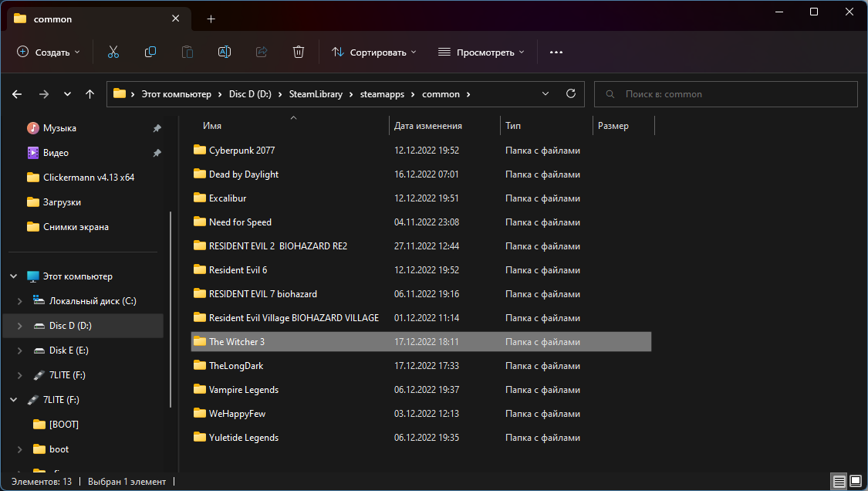Show recent locations dropdown chevron
This screenshot has height=491, width=868.
coord(67,94)
